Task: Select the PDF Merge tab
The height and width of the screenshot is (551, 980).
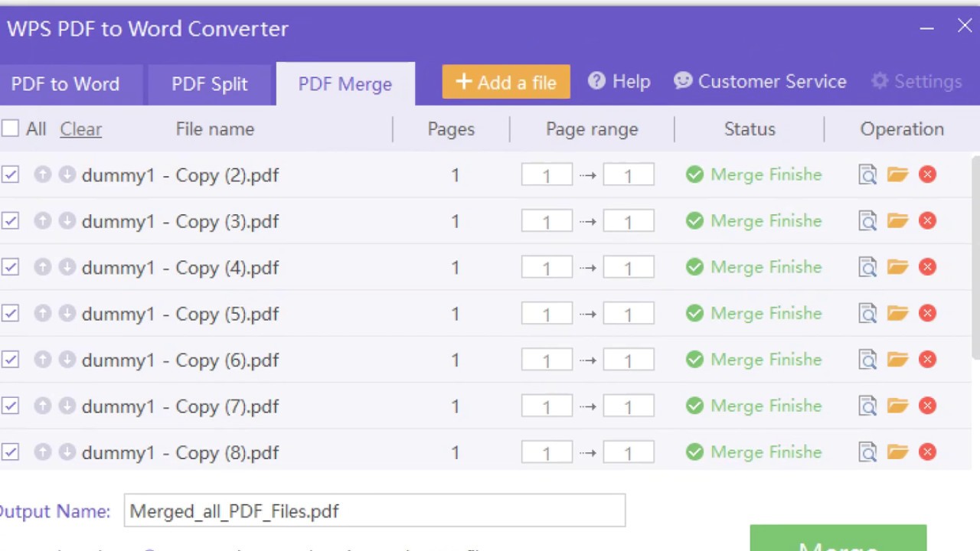Action: pyautogui.click(x=345, y=84)
